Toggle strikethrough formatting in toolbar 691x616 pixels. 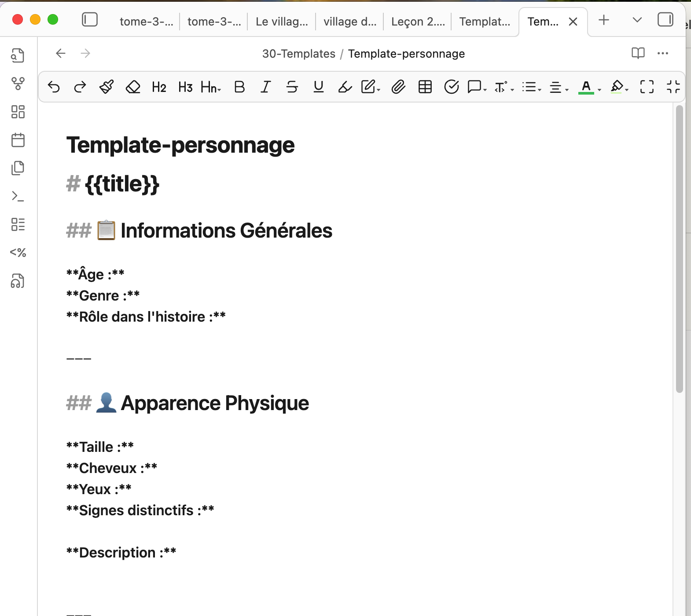pos(292,87)
